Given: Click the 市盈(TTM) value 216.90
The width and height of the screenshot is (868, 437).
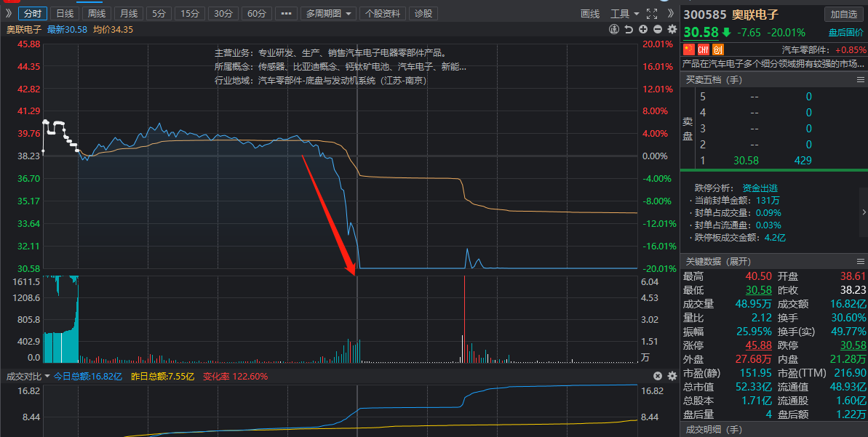Looking at the screenshot, I should pyautogui.click(x=850, y=373).
